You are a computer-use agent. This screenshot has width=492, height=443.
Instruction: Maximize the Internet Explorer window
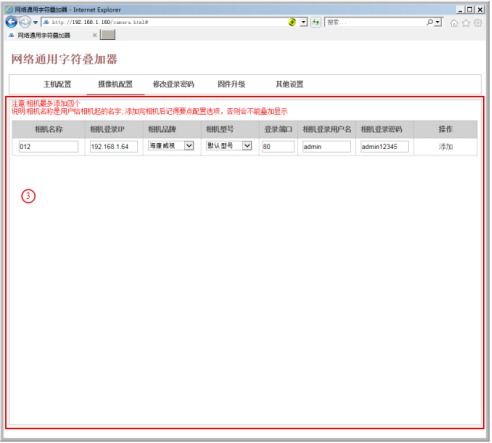[470, 10]
